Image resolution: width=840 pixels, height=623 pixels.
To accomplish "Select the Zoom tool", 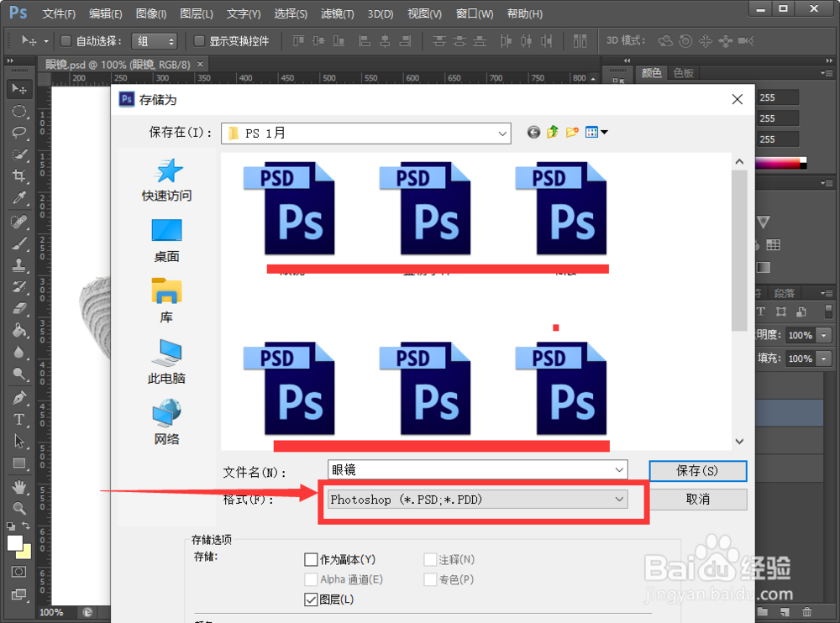I will coord(19,508).
